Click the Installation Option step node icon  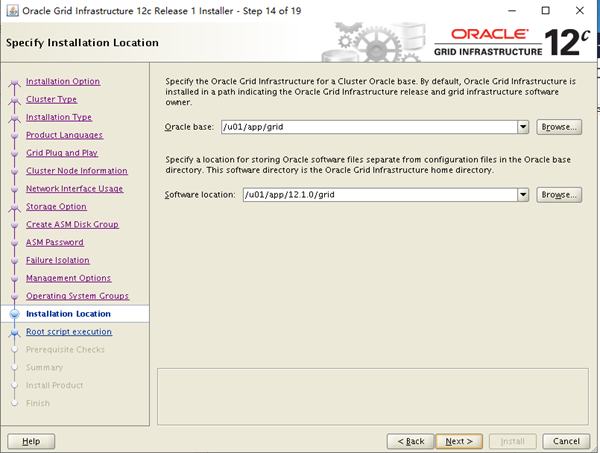pyautogui.click(x=15, y=82)
